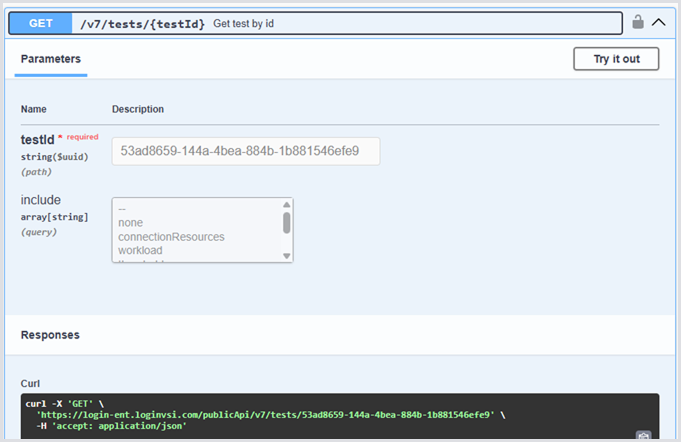Click the /v7/tests/{testId} endpoint path

coord(143,22)
